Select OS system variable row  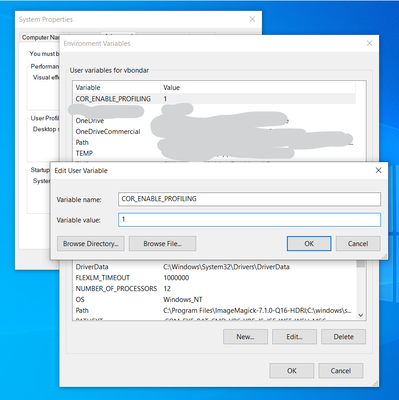point(214,299)
